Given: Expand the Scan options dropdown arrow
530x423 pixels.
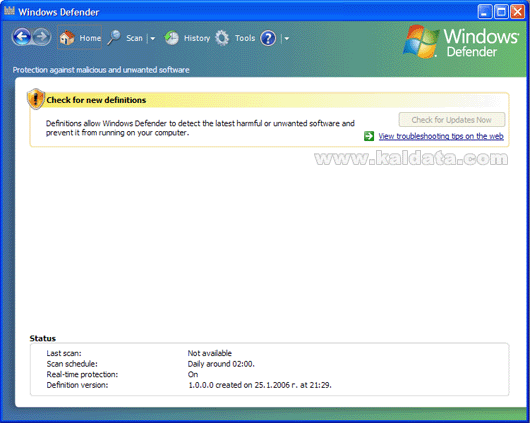Looking at the screenshot, I should tap(152, 39).
